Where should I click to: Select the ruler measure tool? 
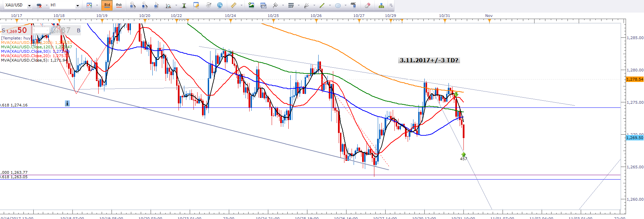233,5
